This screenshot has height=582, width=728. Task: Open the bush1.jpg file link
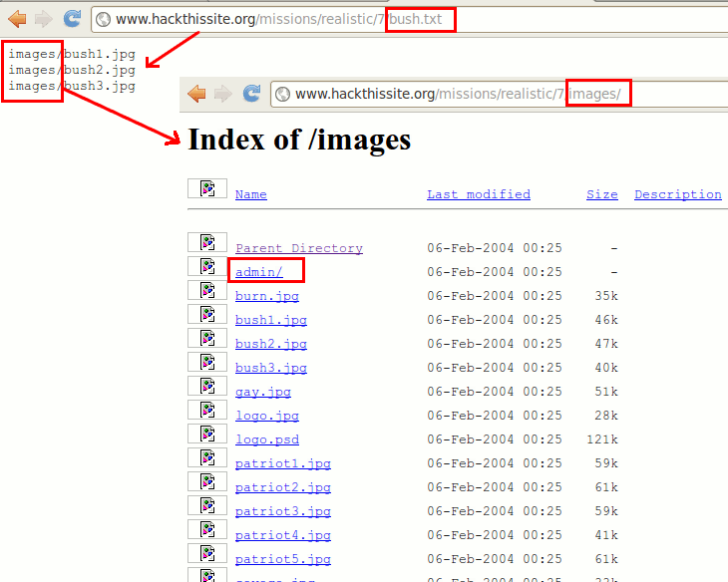[x=270, y=320]
